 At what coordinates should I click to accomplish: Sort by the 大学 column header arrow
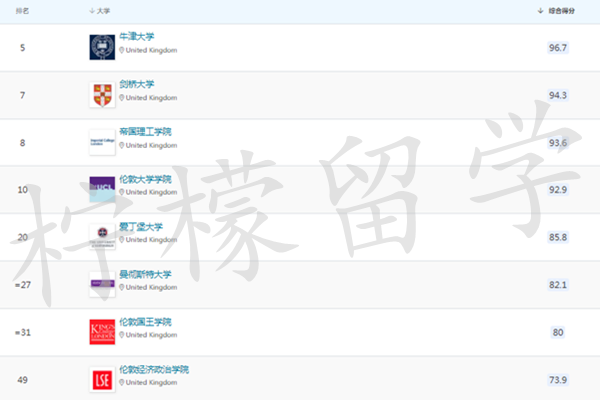[92, 11]
